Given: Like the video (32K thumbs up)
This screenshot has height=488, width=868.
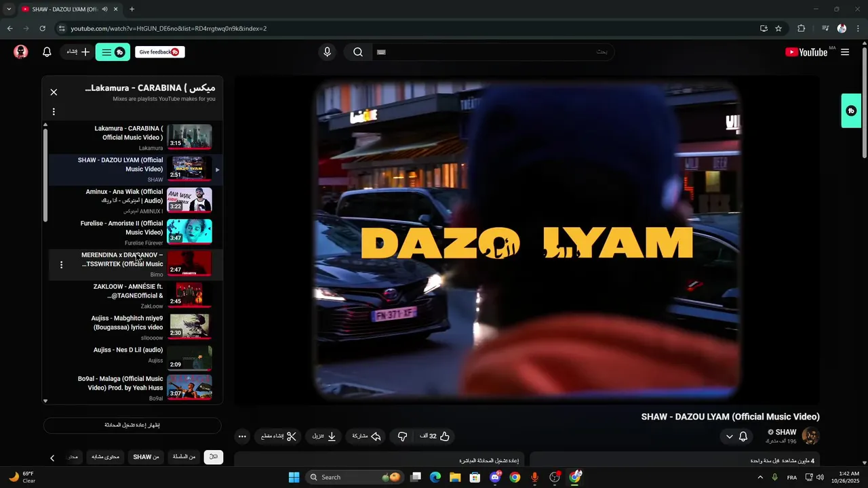Looking at the screenshot, I should pyautogui.click(x=435, y=436).
